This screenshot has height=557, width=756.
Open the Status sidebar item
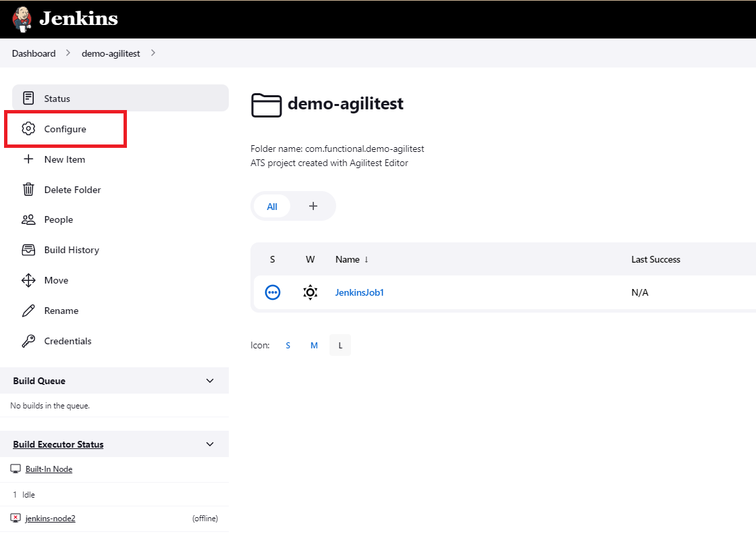coord(121,98)
